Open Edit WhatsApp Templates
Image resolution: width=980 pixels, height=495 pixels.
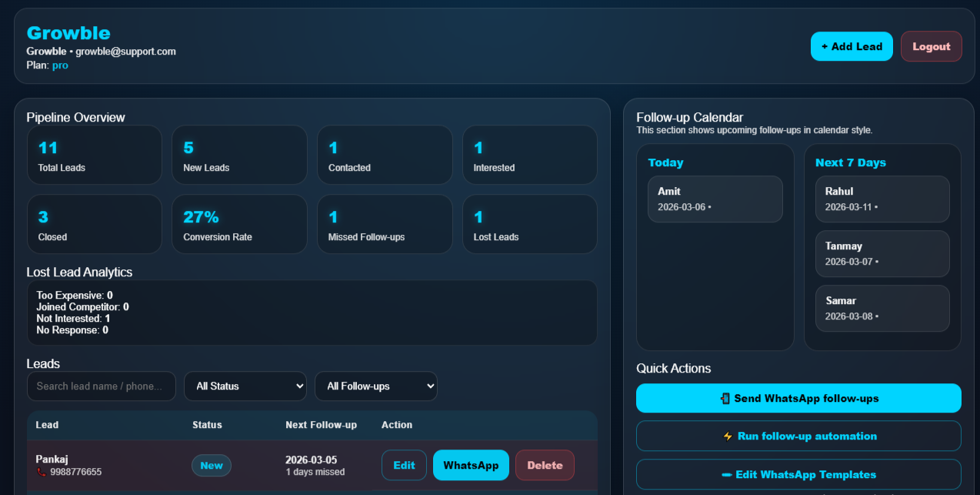tap(798, 474)
